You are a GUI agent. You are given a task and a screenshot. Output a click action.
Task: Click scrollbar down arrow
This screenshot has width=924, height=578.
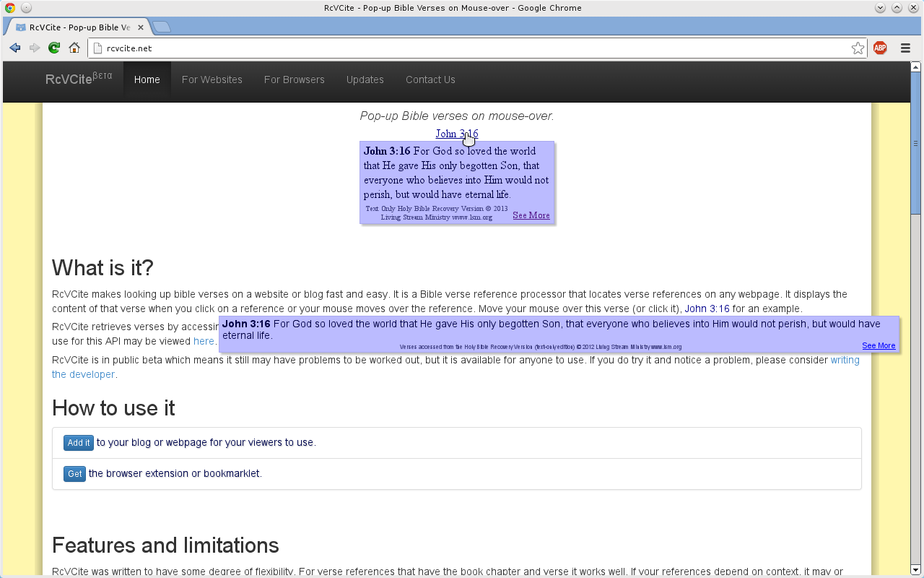pos(916,569)
